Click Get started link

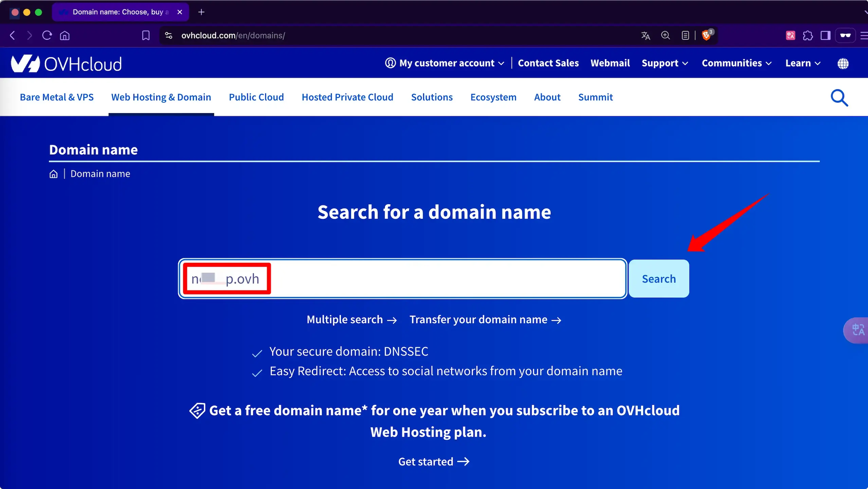[434, 462]
